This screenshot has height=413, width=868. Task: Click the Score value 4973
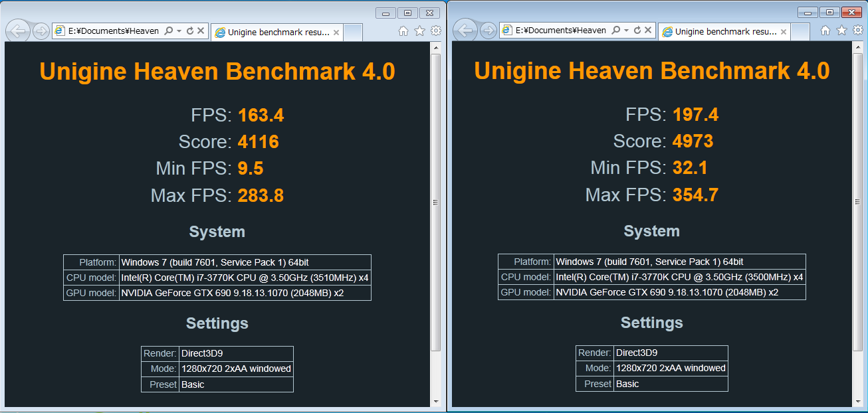[693, 141]
